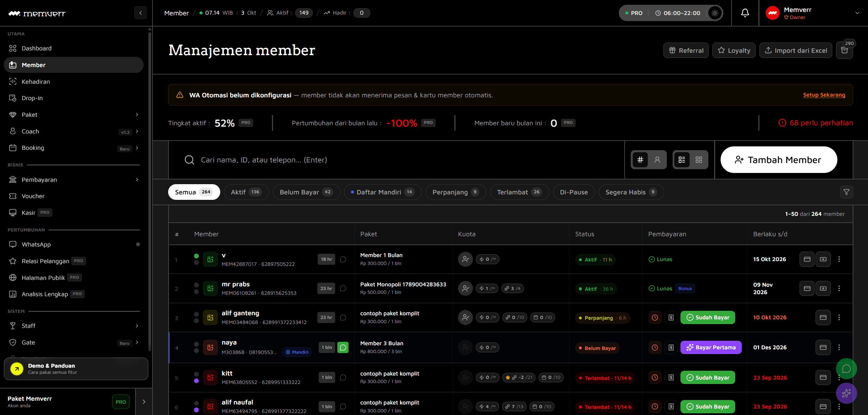Expand the Coach submenu chevron

coord(137,131)
